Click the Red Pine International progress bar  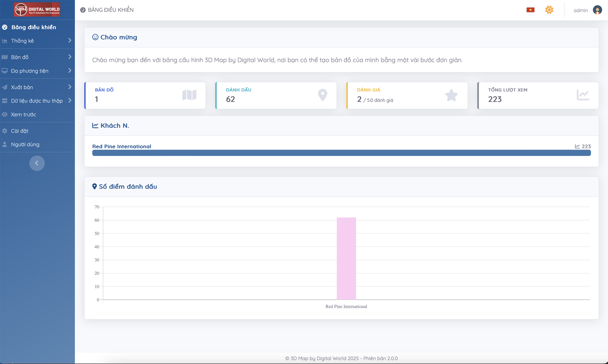pyautogui.click(x=341, y=153)
